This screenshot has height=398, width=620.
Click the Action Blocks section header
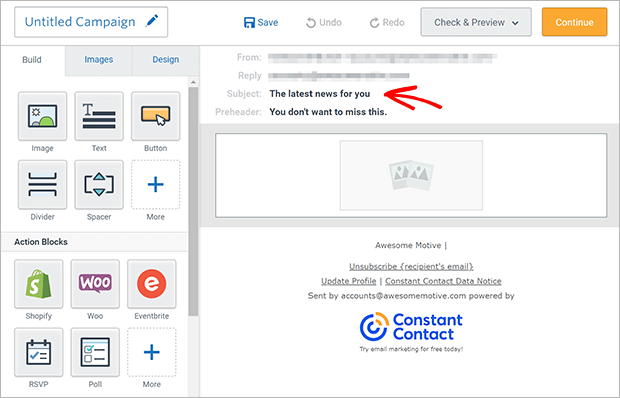pyautogui.click(x=95, y=242)
